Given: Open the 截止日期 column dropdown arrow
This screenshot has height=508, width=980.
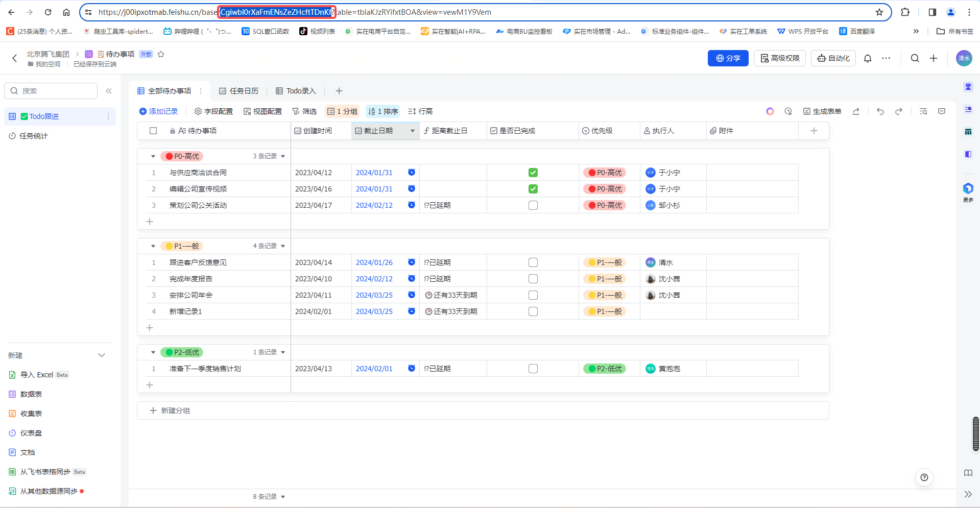Looking at the screenshot, I should (x=413, y=131).
